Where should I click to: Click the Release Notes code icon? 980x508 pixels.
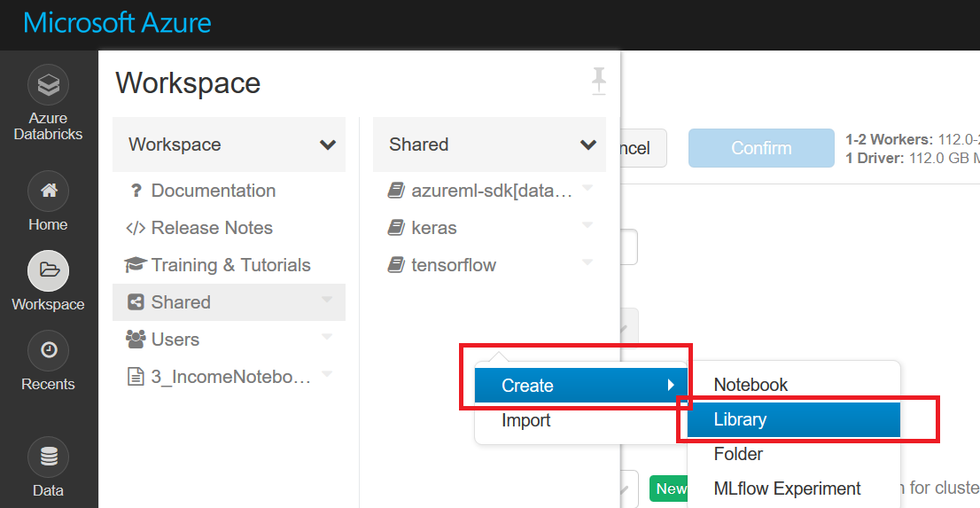tap(136, 228)
